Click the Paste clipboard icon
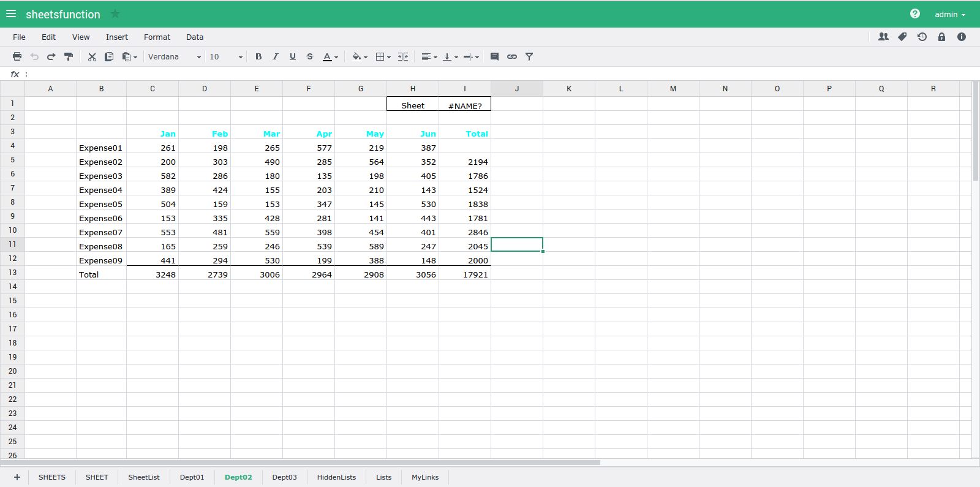Viewport: 980px width, 487px height. pyautogui.click(x=126, y=56)
